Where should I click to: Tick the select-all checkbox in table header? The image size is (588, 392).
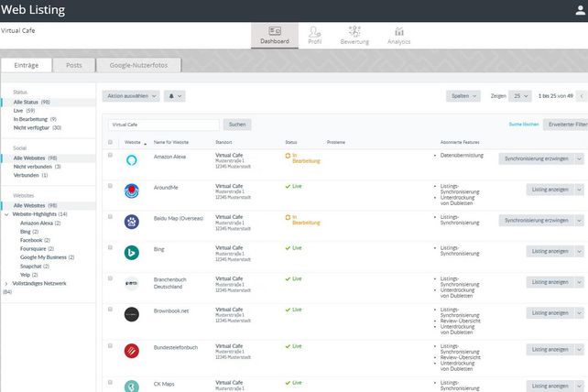(x=111, y=142)
